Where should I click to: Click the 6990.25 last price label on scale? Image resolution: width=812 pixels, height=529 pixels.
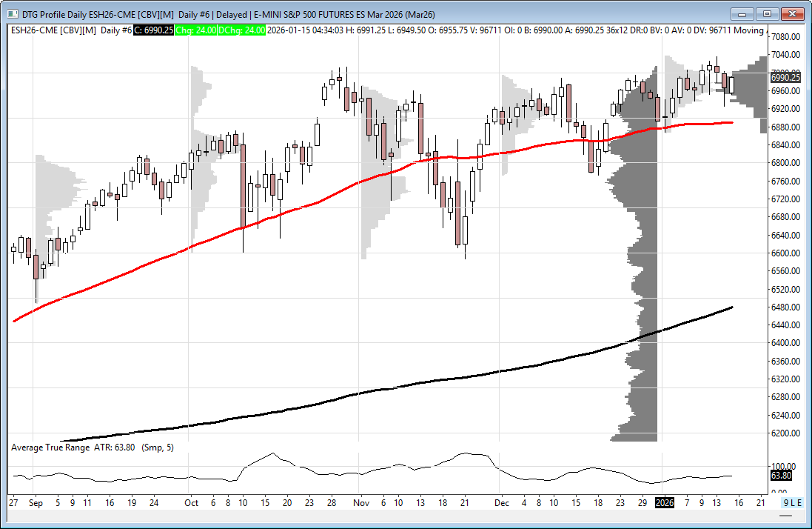(785, 77)
